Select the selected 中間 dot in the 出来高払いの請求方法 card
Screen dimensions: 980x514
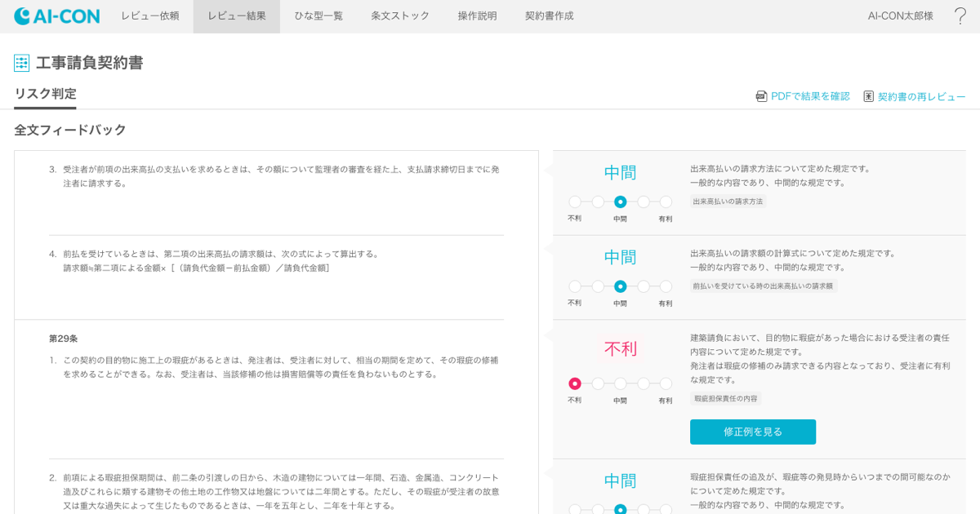[x=621, y=202]
